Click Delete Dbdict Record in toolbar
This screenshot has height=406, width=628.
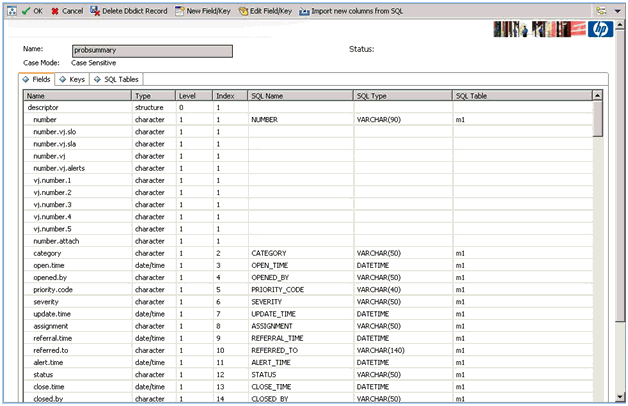[x=129, y=11]
